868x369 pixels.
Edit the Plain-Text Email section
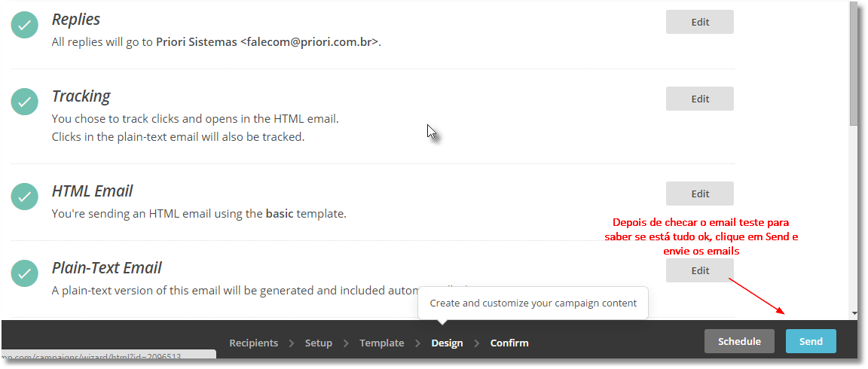click(700, 270)
